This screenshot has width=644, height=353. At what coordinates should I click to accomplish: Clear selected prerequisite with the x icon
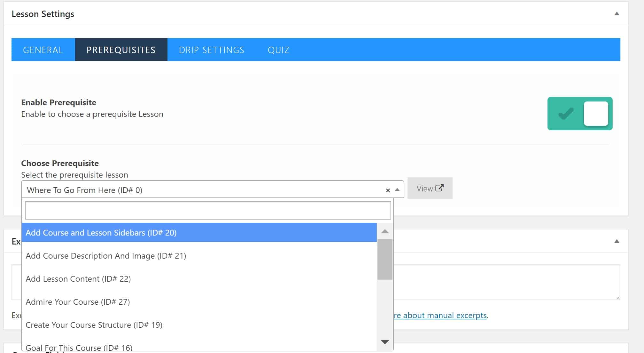coord(388,190)
